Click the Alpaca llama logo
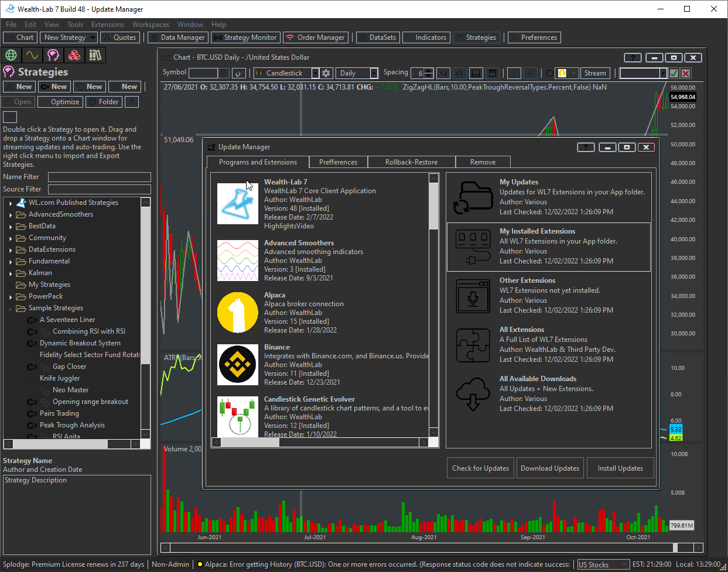The width and height of the screenshot is (728, 572). pyautogui.click(x=237, y=312)
